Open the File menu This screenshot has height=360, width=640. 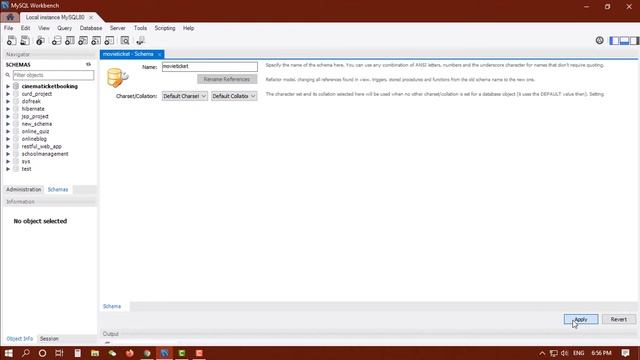(x=9, y=28)
